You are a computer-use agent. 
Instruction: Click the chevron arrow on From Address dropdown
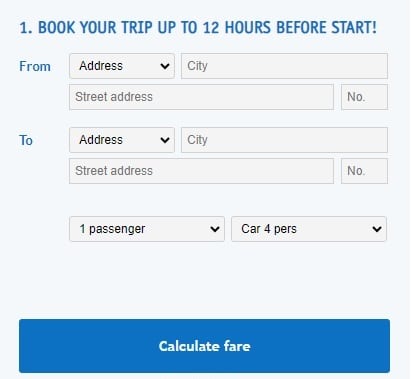[x=165, y=66]
